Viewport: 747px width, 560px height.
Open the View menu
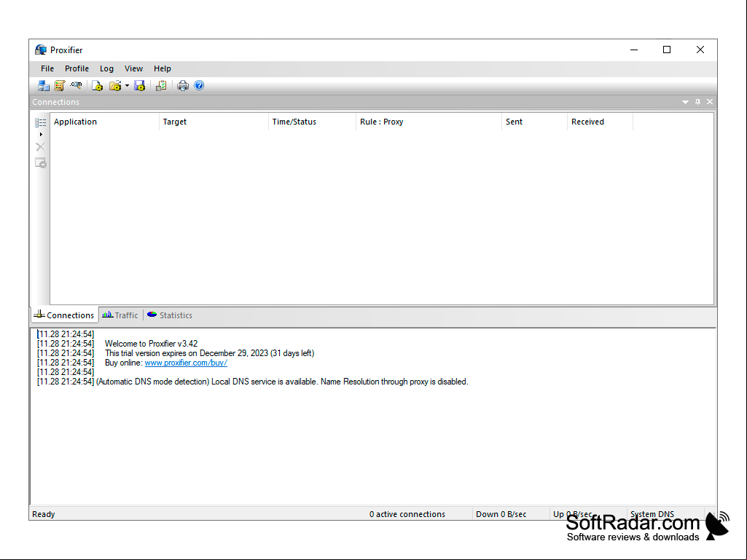point(134,68)
